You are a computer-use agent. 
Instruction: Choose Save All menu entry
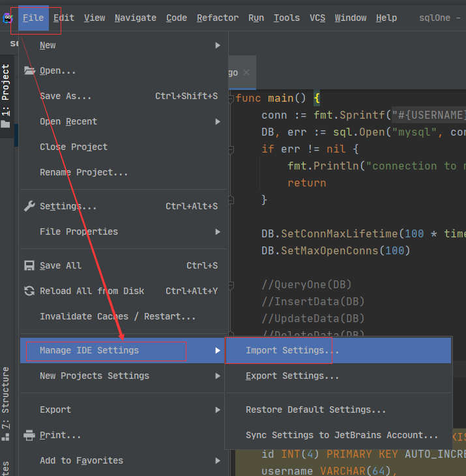coord(123,265)
